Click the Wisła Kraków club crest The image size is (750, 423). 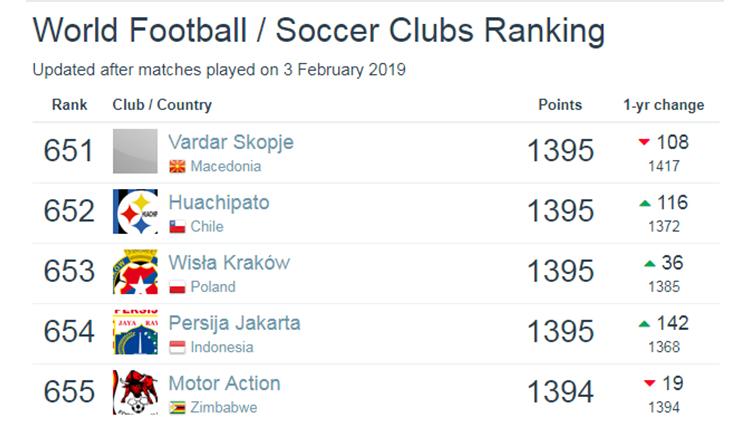(135, 271)
